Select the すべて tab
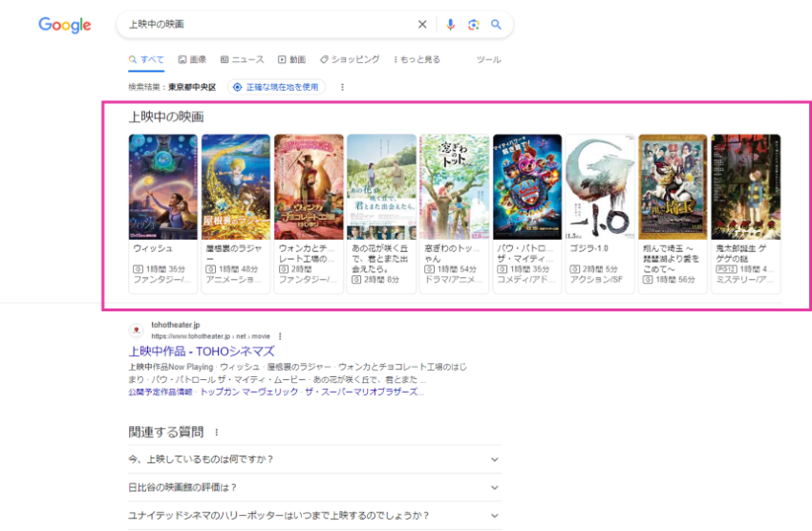 [146, 59]
